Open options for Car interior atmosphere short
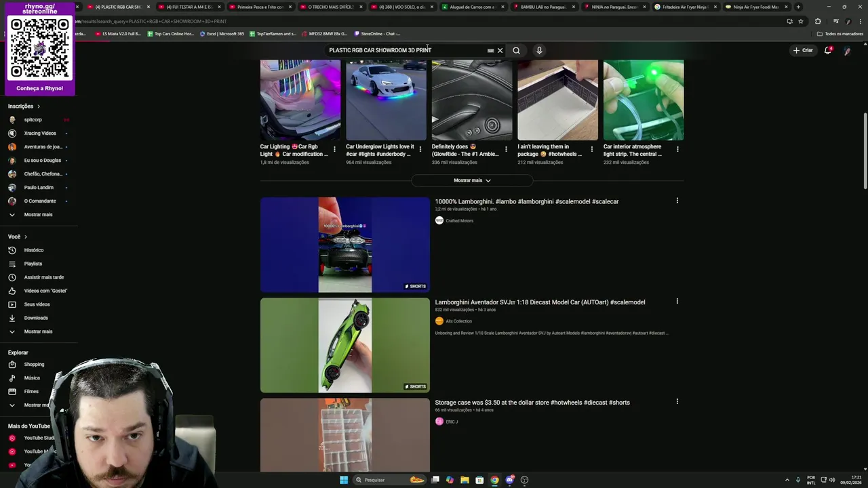The width and height of the screenshot is (868, 488). (677, 149)
